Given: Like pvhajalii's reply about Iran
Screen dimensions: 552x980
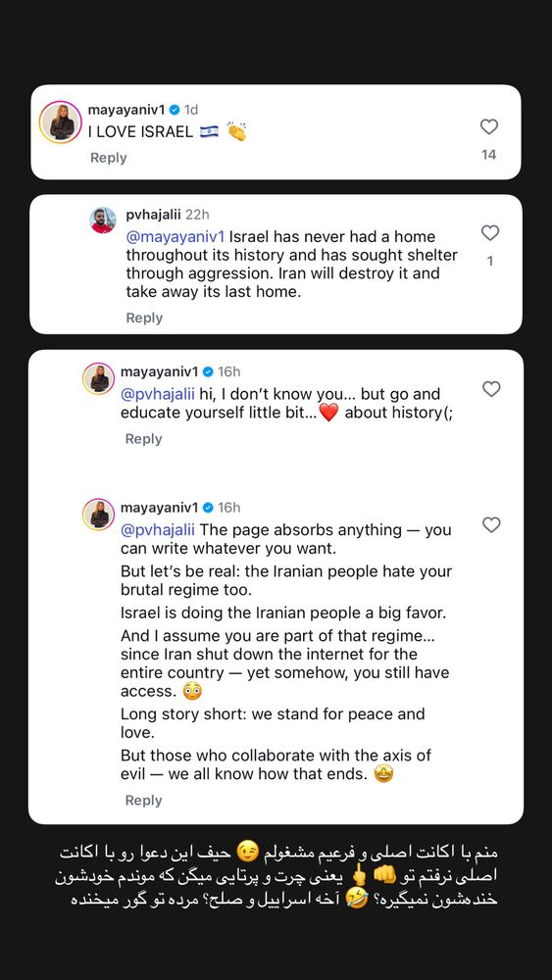Looking at the screenshot, I should (x=490, y=233).
